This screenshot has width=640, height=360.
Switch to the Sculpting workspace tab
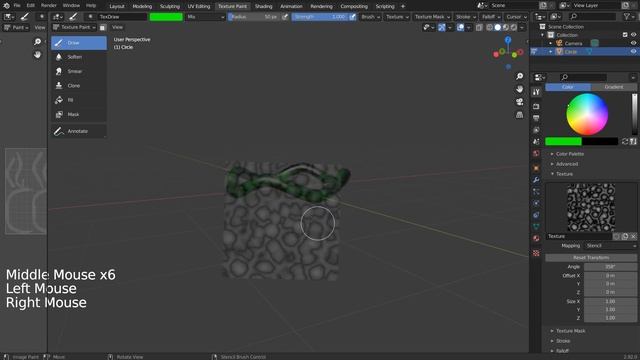[169, 6]
